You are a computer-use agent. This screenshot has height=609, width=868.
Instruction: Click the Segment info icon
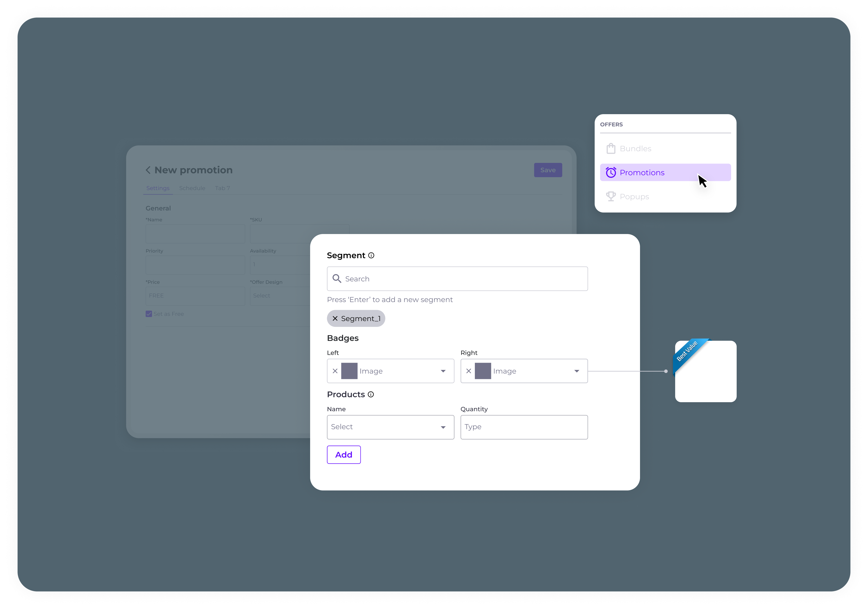[371, 255]
